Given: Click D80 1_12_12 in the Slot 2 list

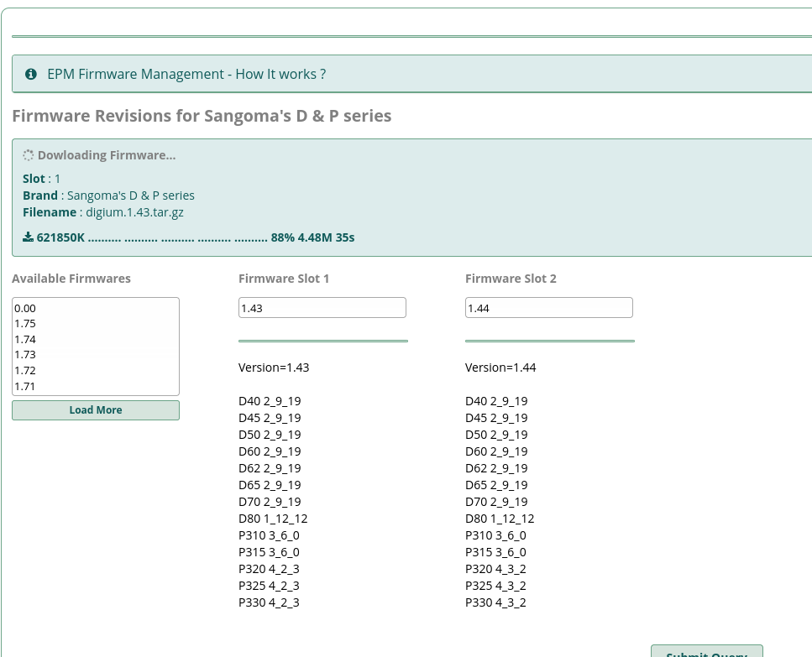Looking at the screenshot, I should pos(500,519).
